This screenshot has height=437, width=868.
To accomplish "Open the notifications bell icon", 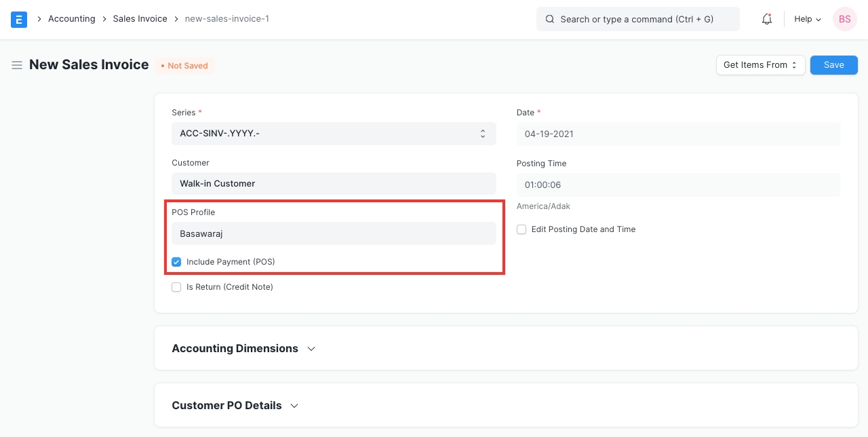I will 767,19.
